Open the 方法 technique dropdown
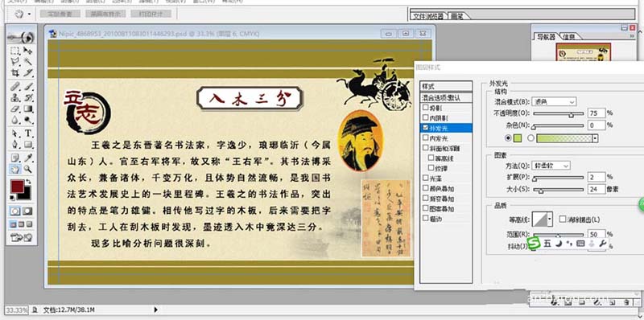Screen dimensions: 644x320 tap(551, 166)
